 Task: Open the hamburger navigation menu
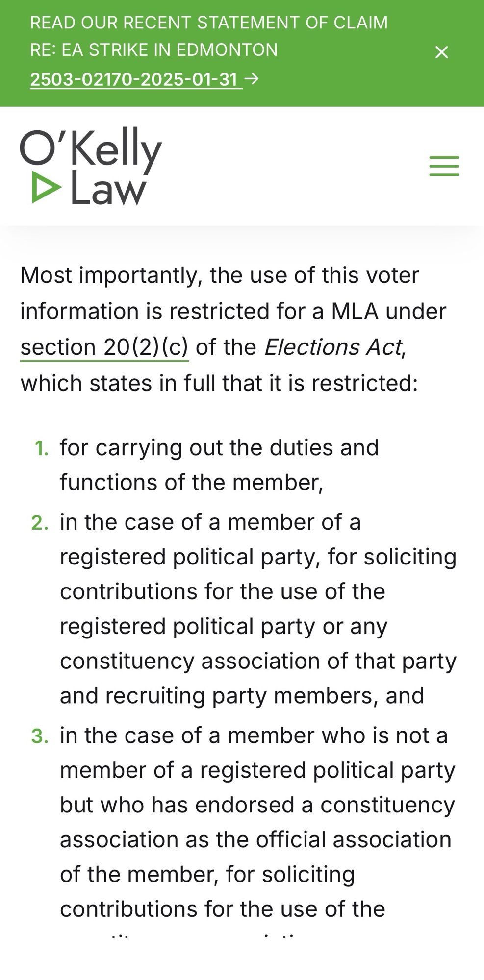click(444, 166)
